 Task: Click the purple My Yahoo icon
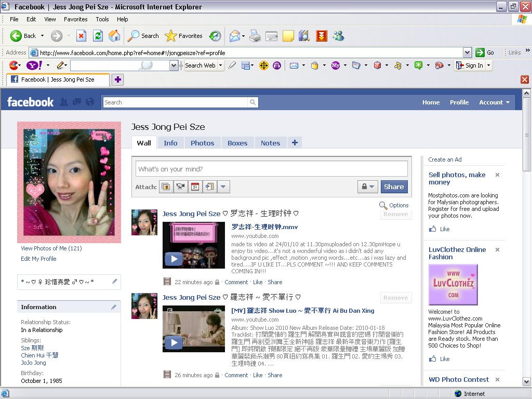click(x=336, y=65)
